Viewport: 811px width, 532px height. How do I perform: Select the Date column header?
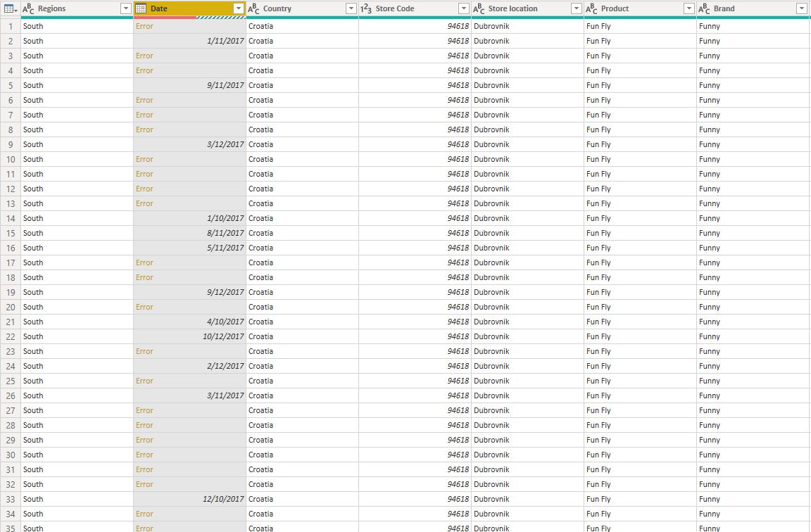coord(190,8)
